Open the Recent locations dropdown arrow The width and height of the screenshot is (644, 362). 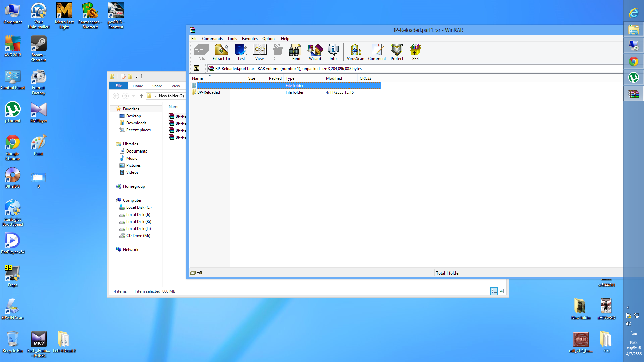[133, 96]
